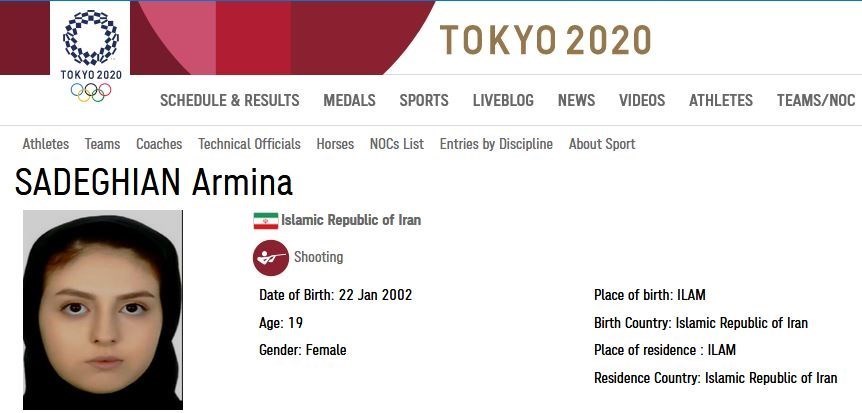Open the Liveblog page

pyautogui.click(x=503, y=100)
